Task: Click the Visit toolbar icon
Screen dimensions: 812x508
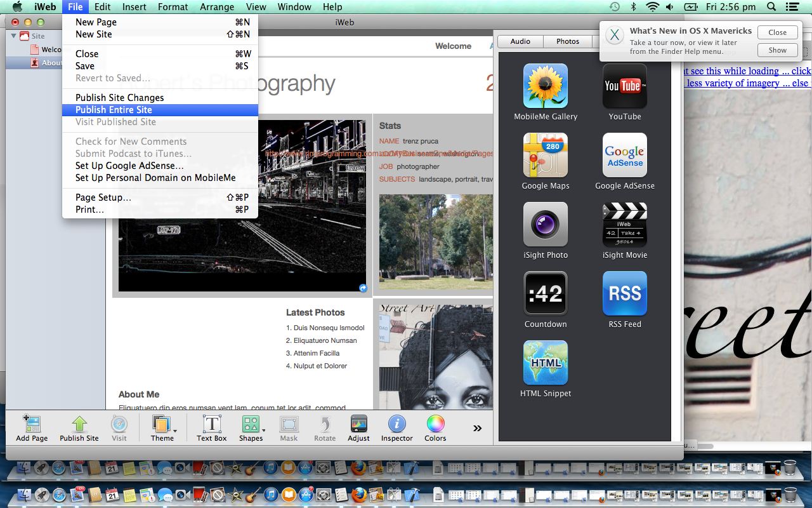Action: (x=119, y=424)
